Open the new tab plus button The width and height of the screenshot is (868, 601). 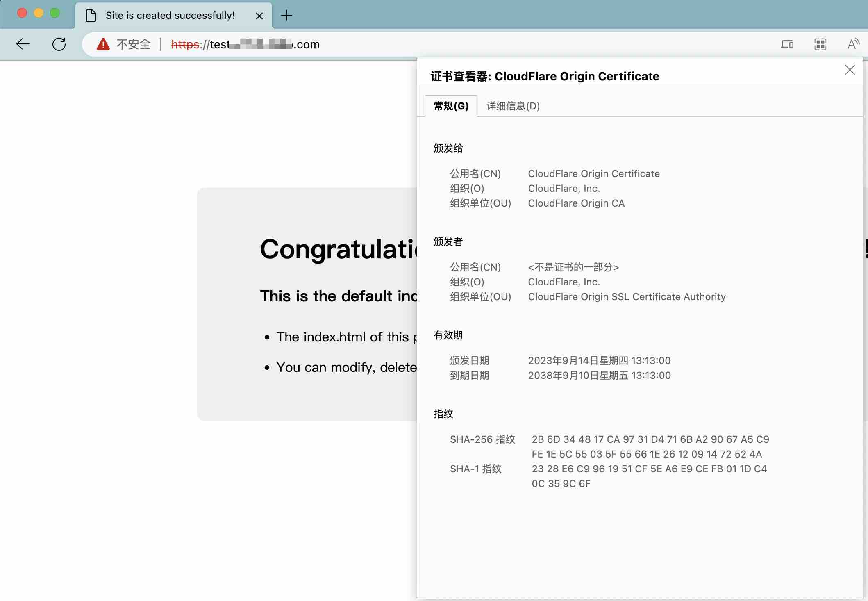286,16
